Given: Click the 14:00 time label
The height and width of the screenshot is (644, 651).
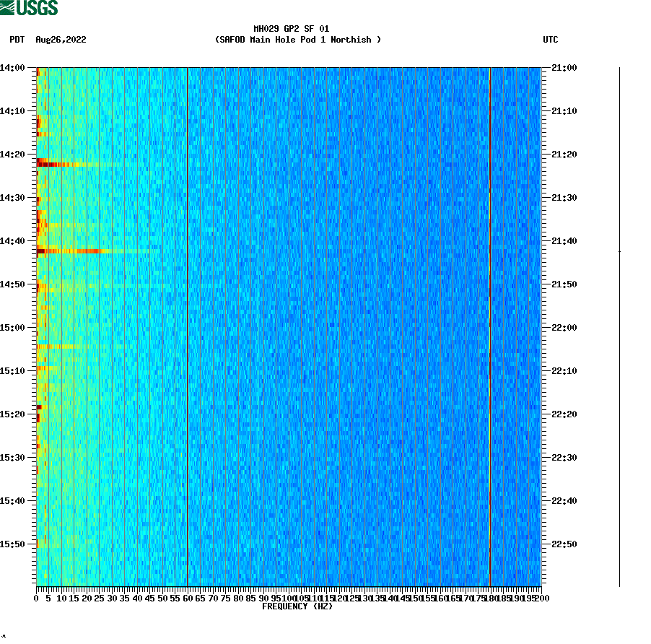Looking at the screenshot, I should click(x=13, y=66).
